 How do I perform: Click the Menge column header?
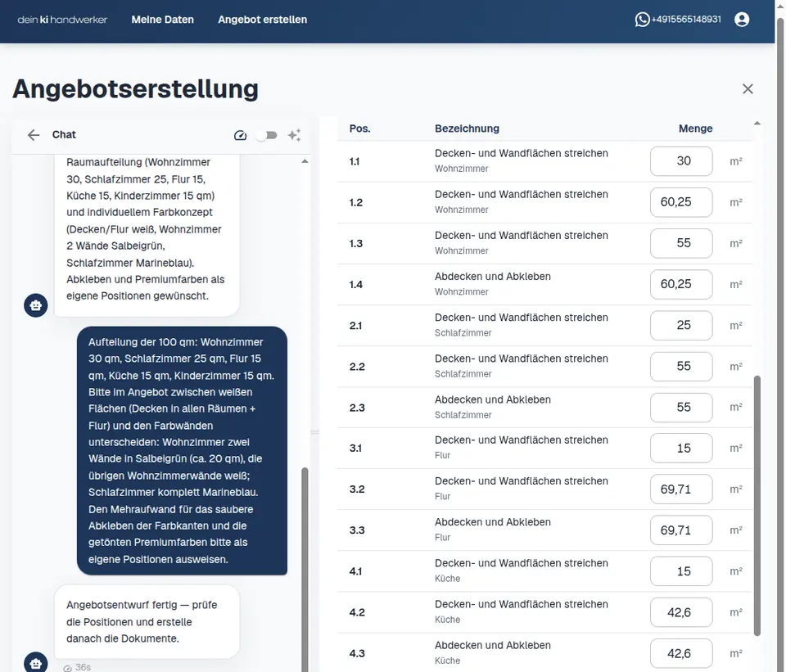click(x=695, y=129)
